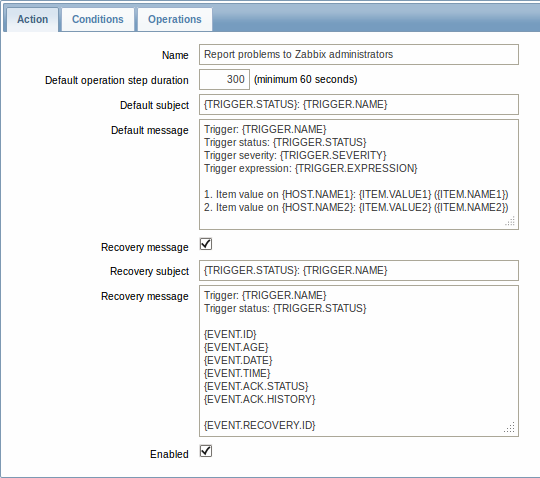
Task: Click the Recovery subject label
Action: [149, 271]
